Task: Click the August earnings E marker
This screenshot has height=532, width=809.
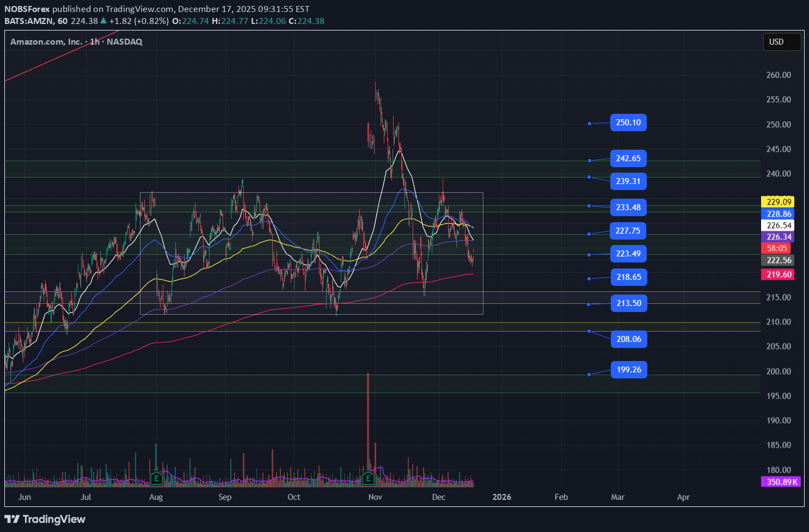Action: (x=157, y=479)
